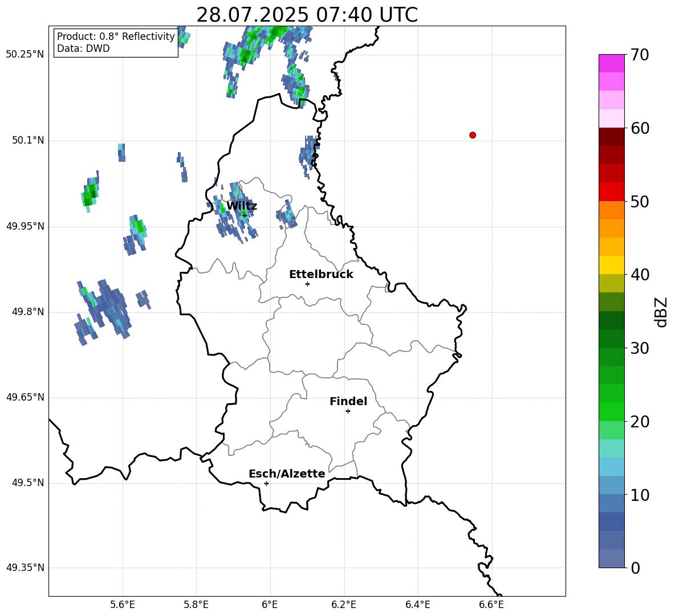Click the 50.1°N latitude label
This screenshot has height=616, width=675.
click(28, 140)
